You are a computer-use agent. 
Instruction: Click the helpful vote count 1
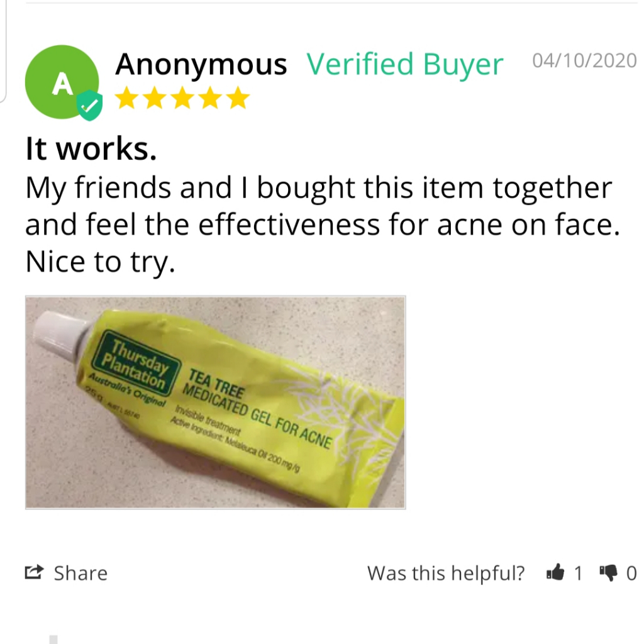[x=578, y=573]
